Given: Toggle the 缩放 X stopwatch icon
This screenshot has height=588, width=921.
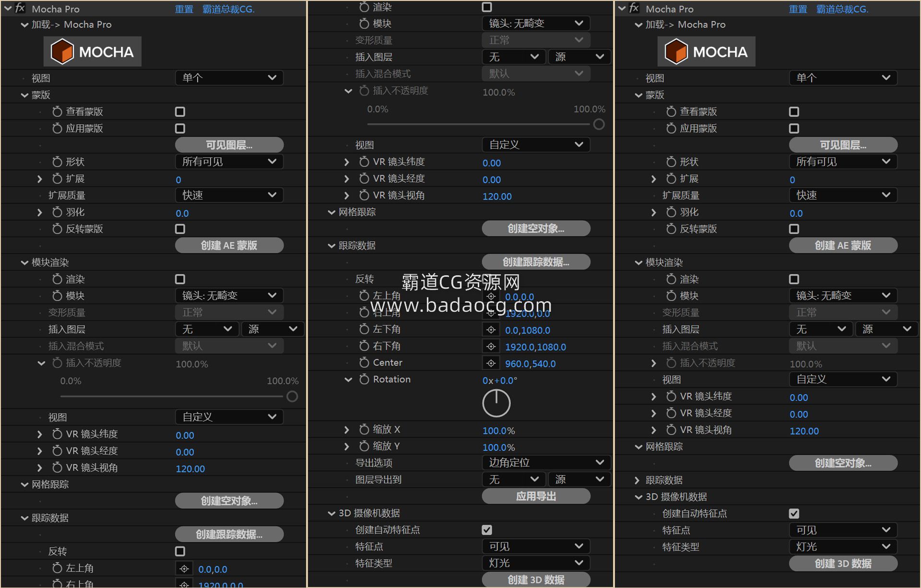Looking at the screenshot, I should 364,429.
